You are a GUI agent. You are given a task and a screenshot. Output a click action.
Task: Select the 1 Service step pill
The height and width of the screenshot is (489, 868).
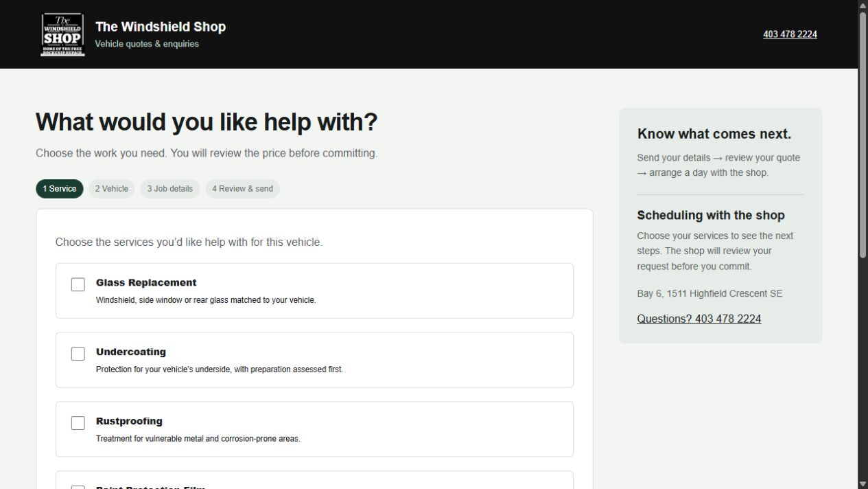60,189
